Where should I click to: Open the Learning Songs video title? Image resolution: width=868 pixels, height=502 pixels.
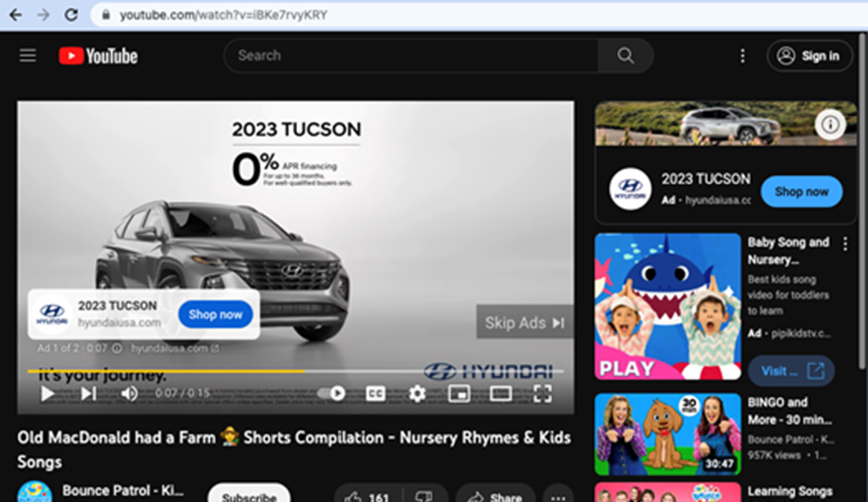click(790, 492)
